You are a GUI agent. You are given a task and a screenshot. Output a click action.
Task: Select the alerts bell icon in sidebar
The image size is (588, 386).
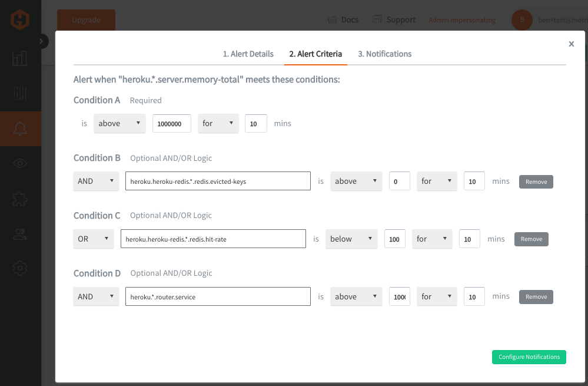pos(20,129)
